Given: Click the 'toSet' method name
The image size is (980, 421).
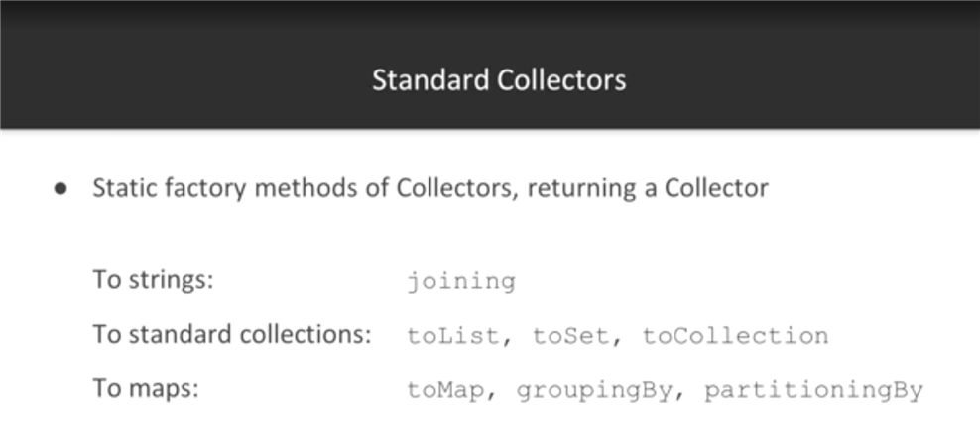Looking at the screenshot, I should 571,336.
